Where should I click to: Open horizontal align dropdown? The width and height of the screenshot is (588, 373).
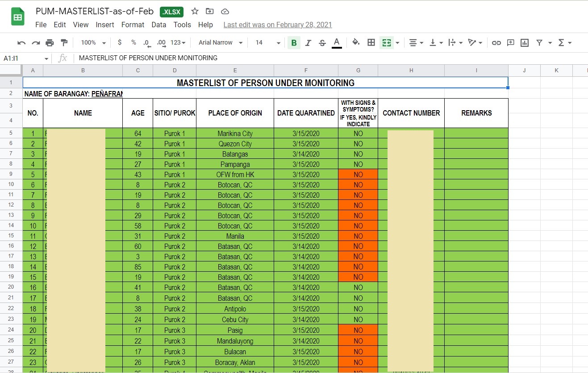coord(416,43)
